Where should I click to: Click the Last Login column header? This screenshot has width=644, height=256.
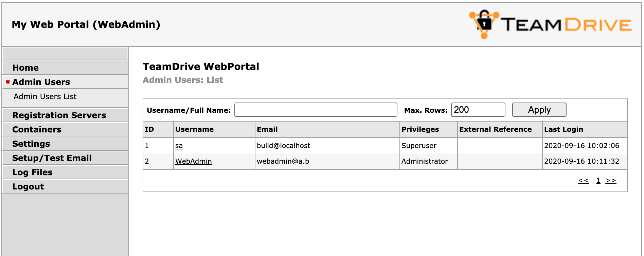click(563, 129)
